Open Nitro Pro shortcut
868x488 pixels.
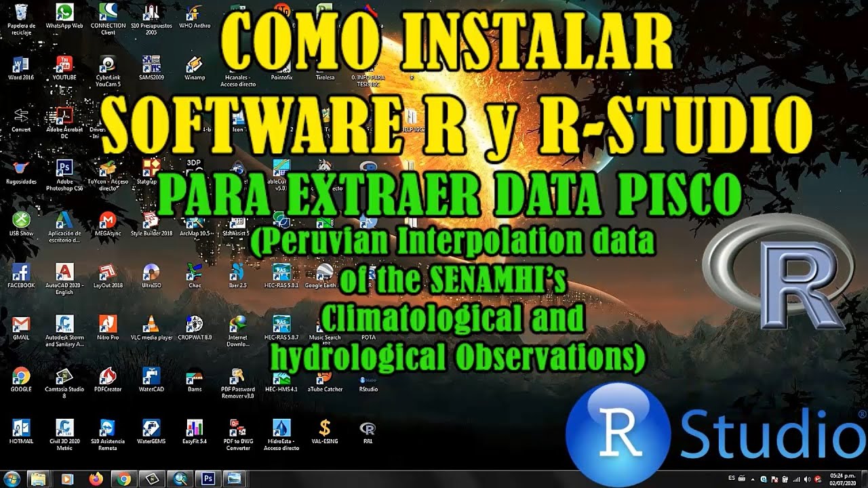tap(108, 328)
